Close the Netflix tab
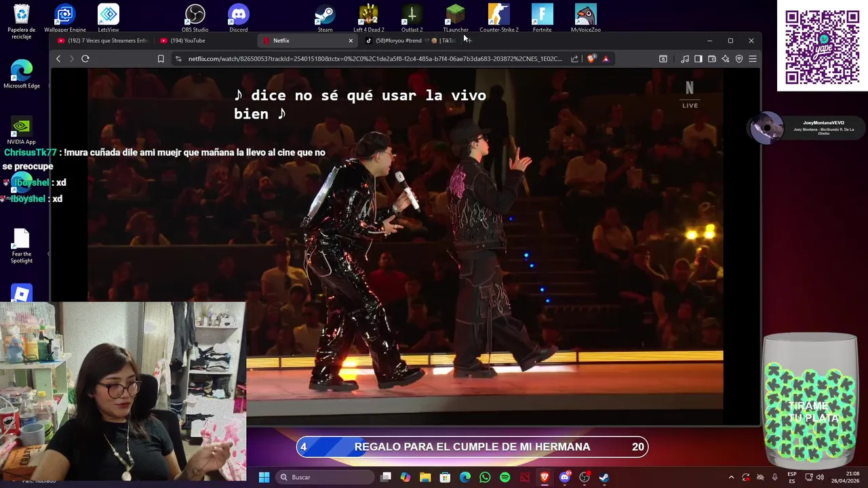The image size is (868, 488). pos(351,41)
